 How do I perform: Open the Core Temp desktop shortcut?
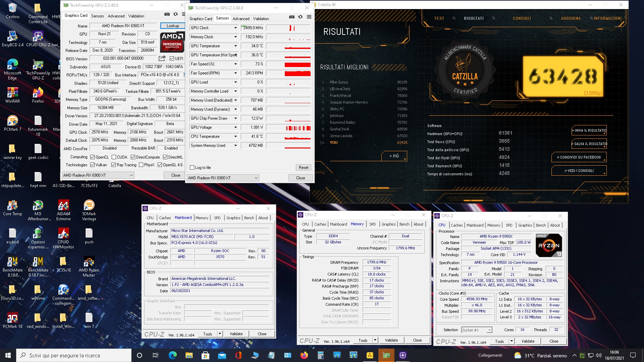tap(12, 207)
